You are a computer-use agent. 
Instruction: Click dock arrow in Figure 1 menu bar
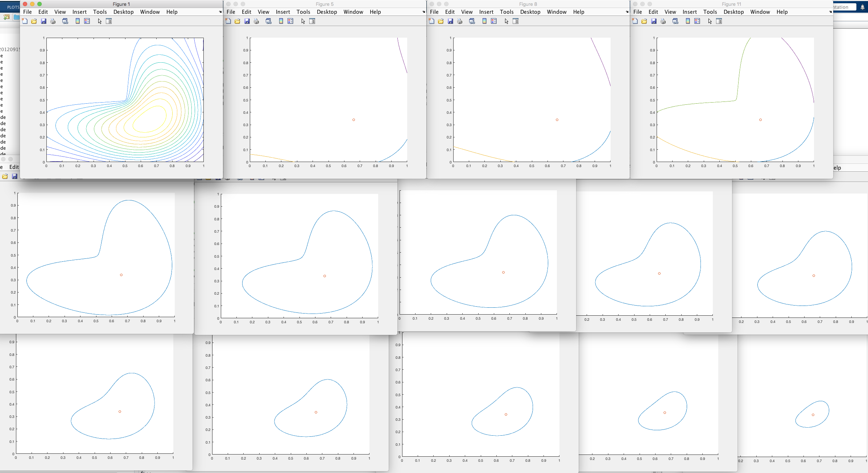pos(220,12)
